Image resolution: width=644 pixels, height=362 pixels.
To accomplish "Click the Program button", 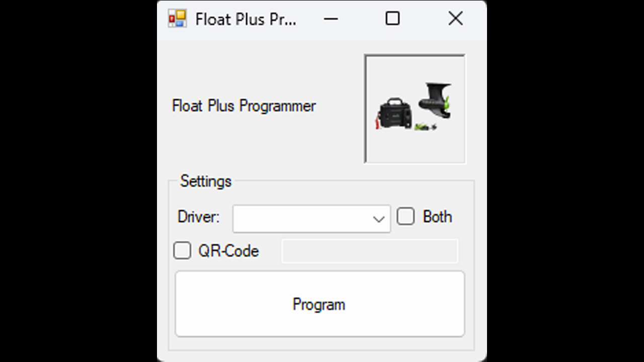I will point(319,304).
